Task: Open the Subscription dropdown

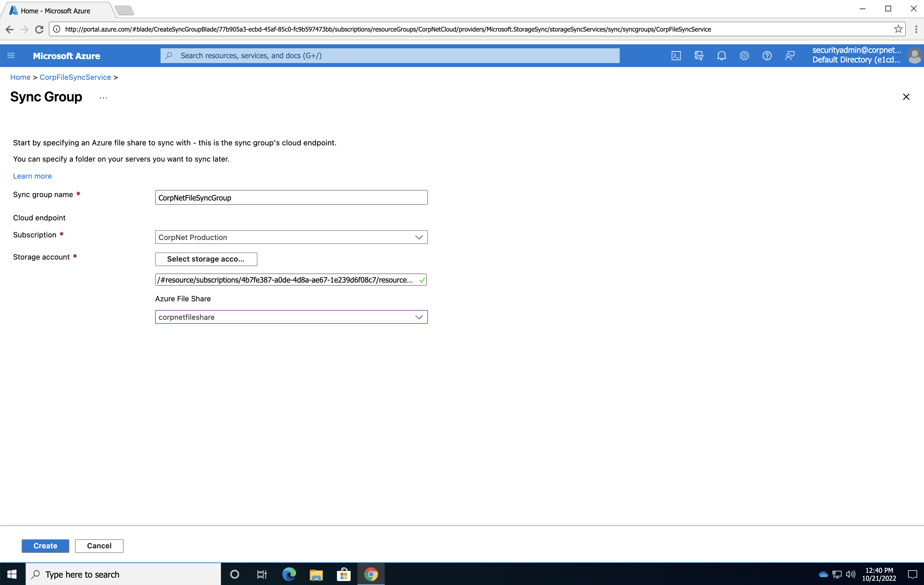Action: coord(419,237)
